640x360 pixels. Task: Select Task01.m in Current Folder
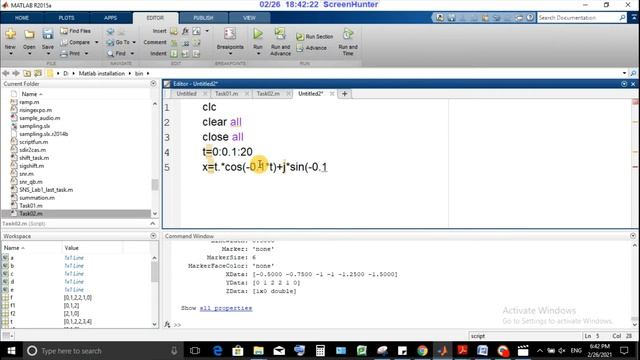point(31,206)
